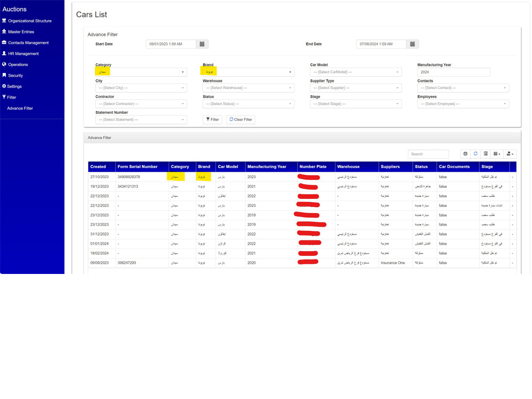Screen dimensions: 532x399
Task: Open Master Entries menu
Action: tap(21, 31)
